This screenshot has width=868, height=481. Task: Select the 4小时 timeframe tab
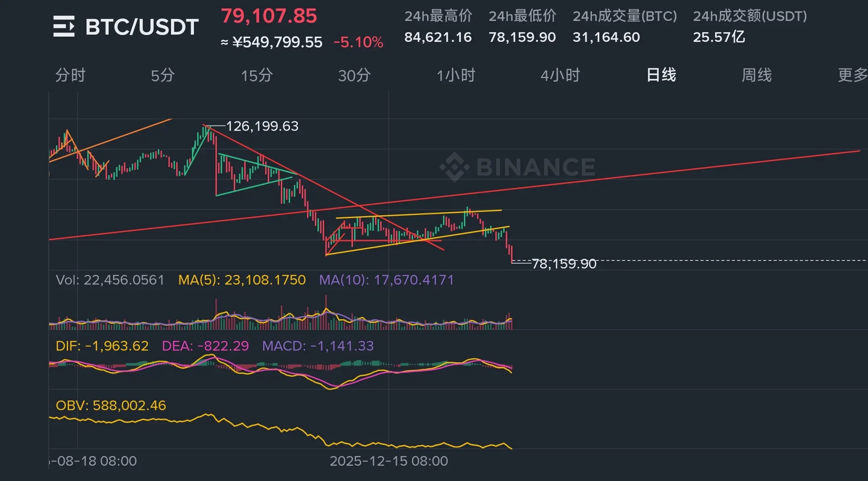(x=560, y=75)
